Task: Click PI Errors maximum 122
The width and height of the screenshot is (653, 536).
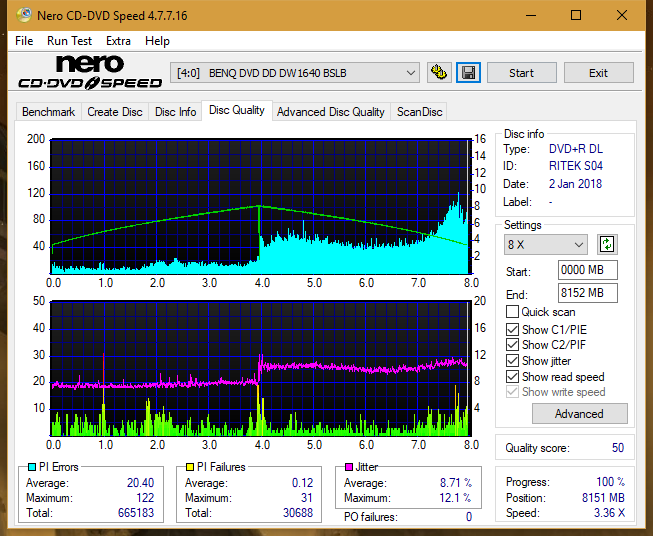Action: pyautogui.click(x=145, y=498)
